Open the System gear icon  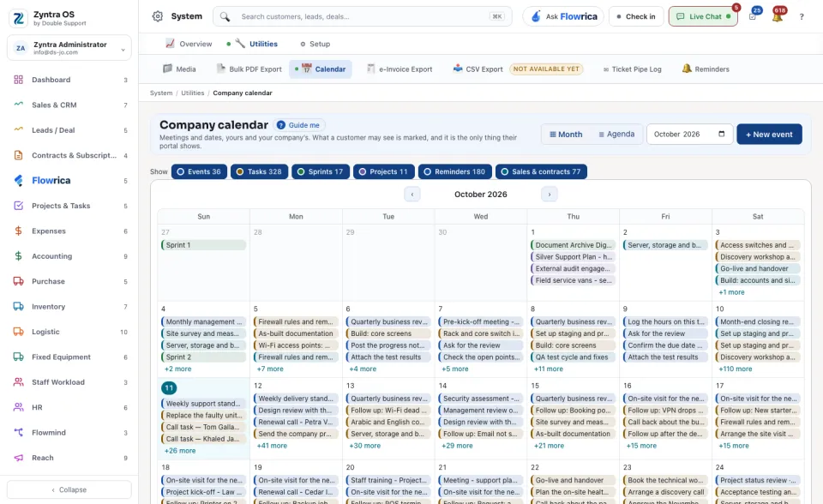click(158, 16)
